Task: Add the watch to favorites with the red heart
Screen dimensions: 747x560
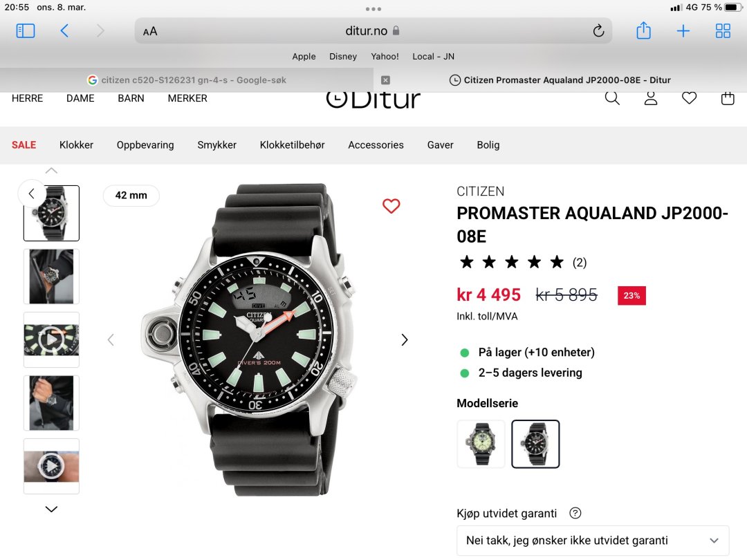Action: click(x=391, y=206)
